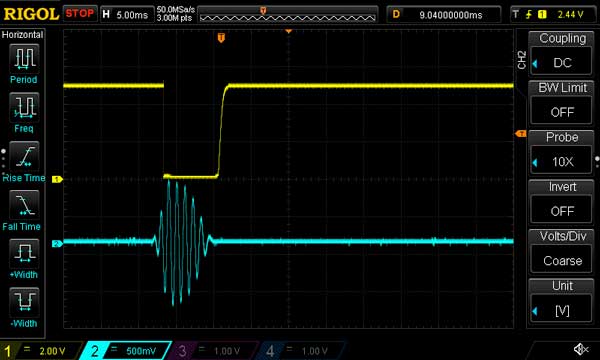The width and height of the screenshot is (600, 360).
Task: Click the rising edge trigger icon
Action: [528, 15]
